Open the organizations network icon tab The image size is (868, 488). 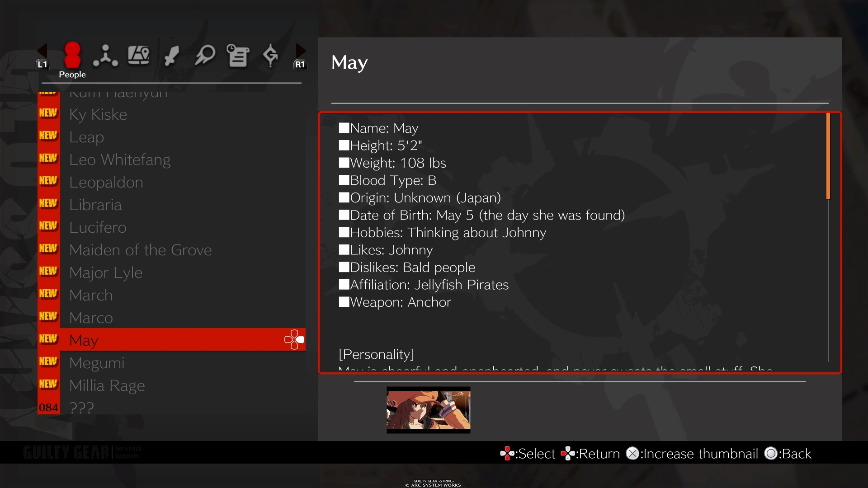pos(105,56)
